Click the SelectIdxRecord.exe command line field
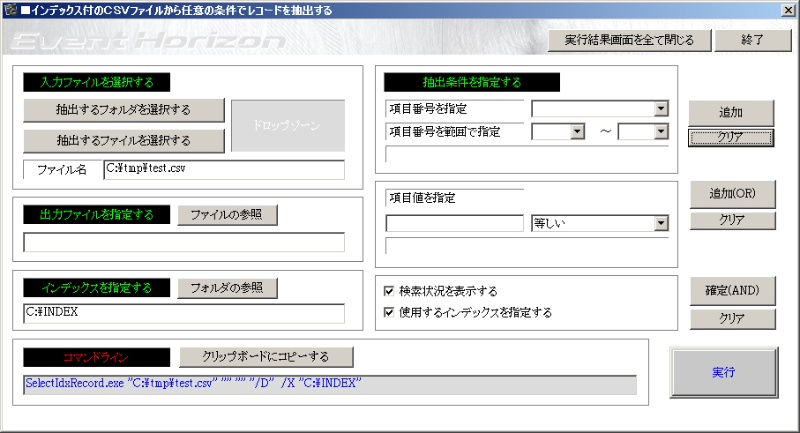The image size is (800, 433). pos(330,385)
